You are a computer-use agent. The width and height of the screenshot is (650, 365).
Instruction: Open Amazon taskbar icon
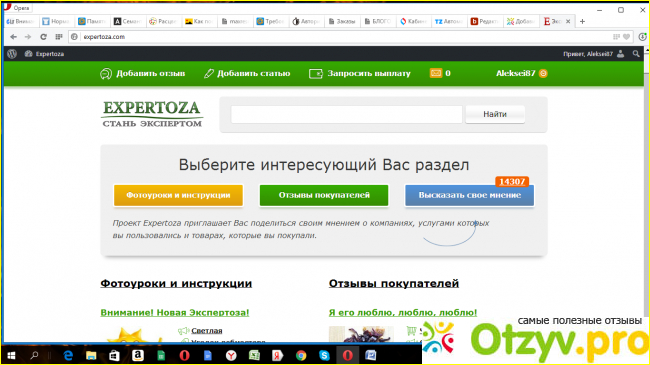pos(138,355)
